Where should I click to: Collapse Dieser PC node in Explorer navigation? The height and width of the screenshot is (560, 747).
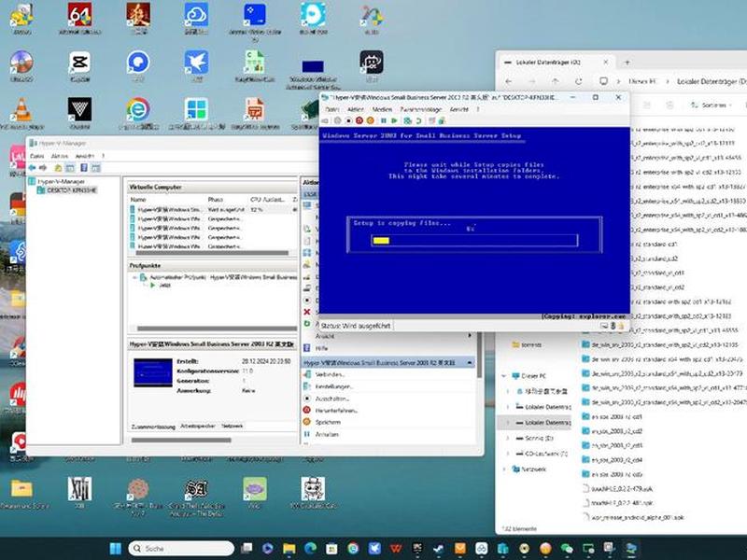pos(504,376)
